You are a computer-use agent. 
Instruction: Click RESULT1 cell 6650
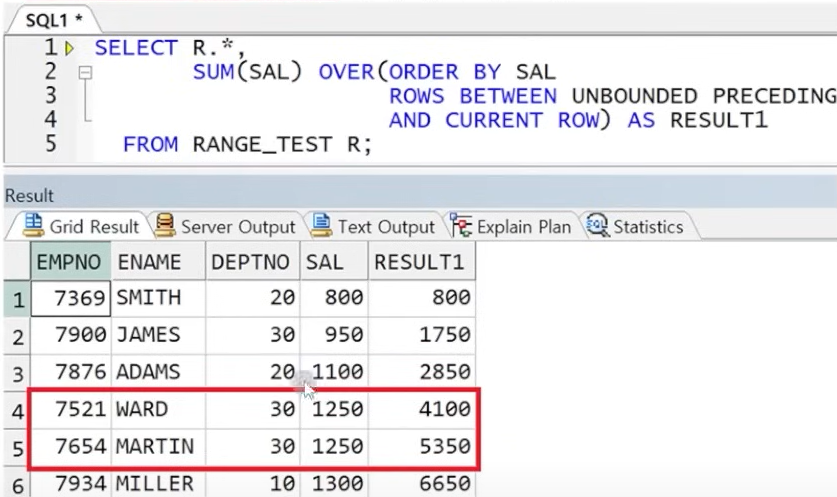pyautogui.click(x=422, y=483)
